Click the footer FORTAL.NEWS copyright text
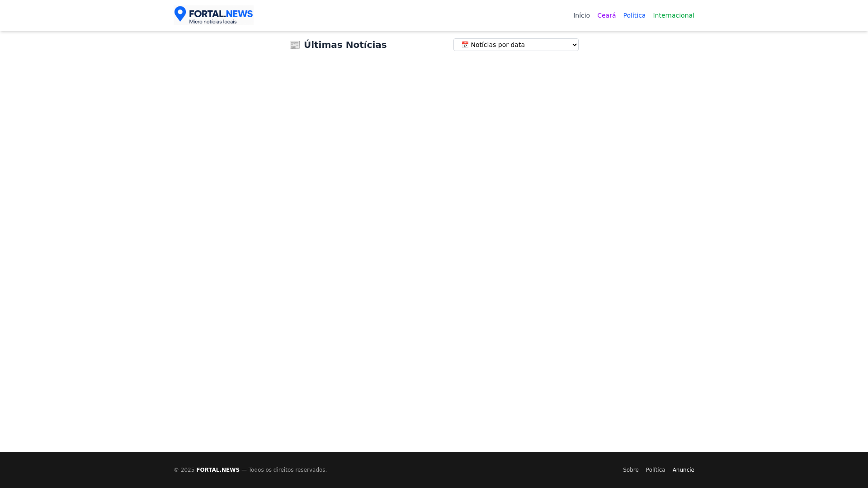Image resolution: width=868 pixels, height=488 pixels. coord(250,470)
